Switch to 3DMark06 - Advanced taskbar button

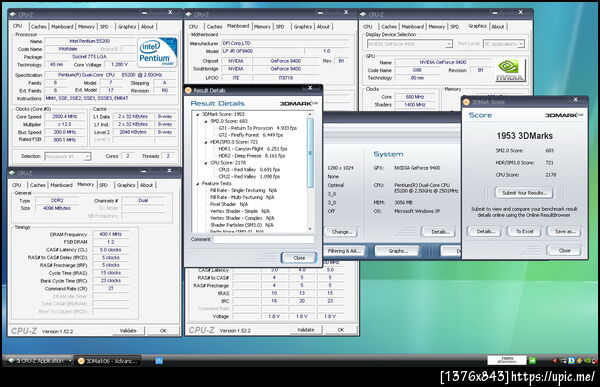coord(108,361)
